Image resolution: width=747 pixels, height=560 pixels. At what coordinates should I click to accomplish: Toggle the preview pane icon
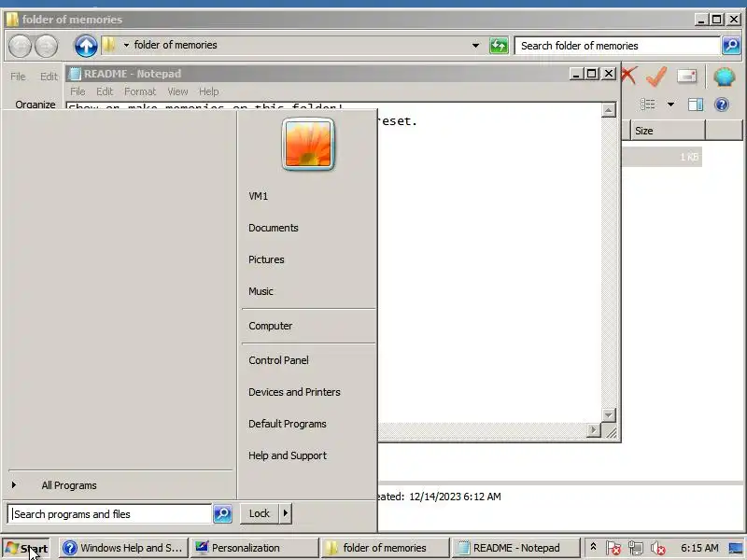click(x=696, y=105)
